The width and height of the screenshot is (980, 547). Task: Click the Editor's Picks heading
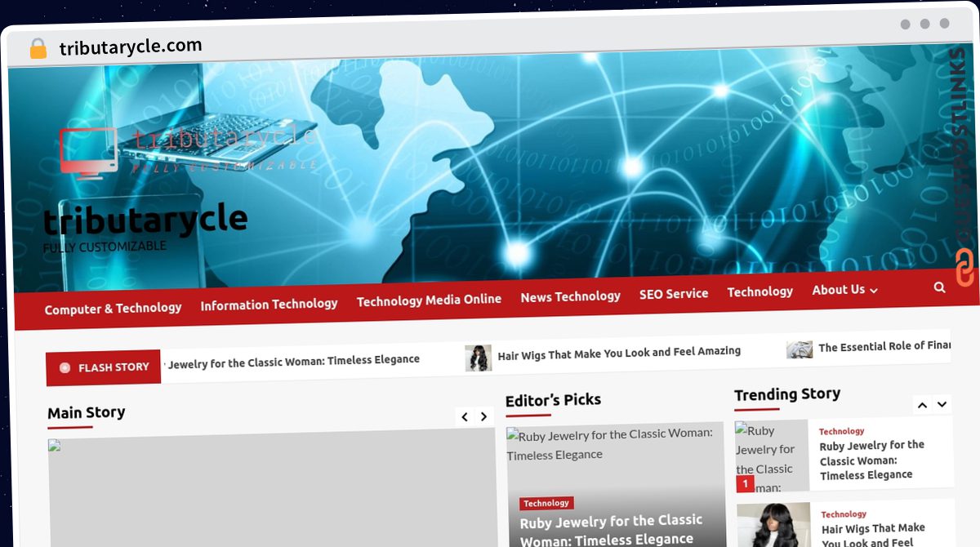553,400
